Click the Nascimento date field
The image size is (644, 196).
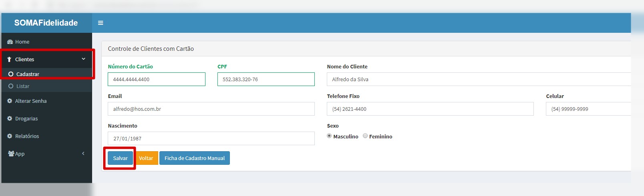[x=211, y=138]
